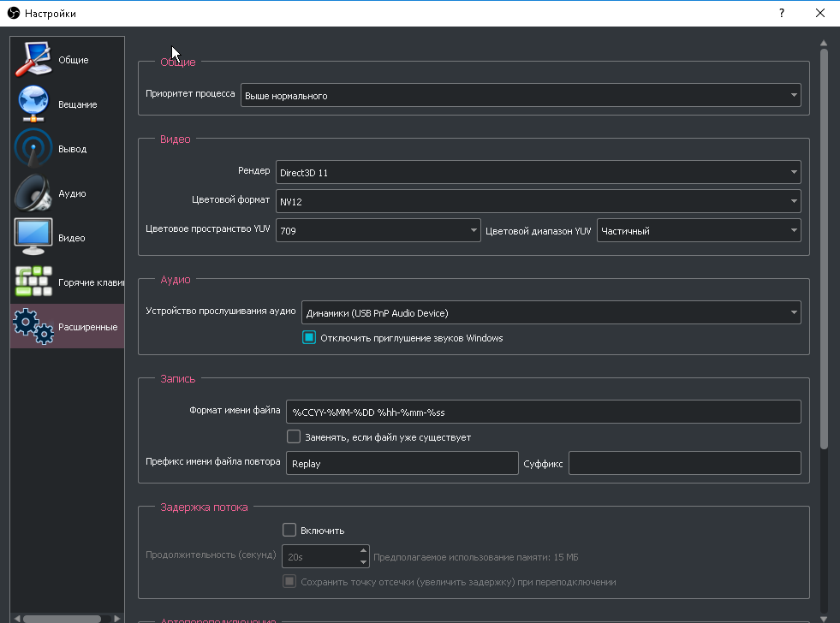This screenshot has width=840, height=623.
Task: Open the Общие settings tab
Action: click(x=67, y=59)
